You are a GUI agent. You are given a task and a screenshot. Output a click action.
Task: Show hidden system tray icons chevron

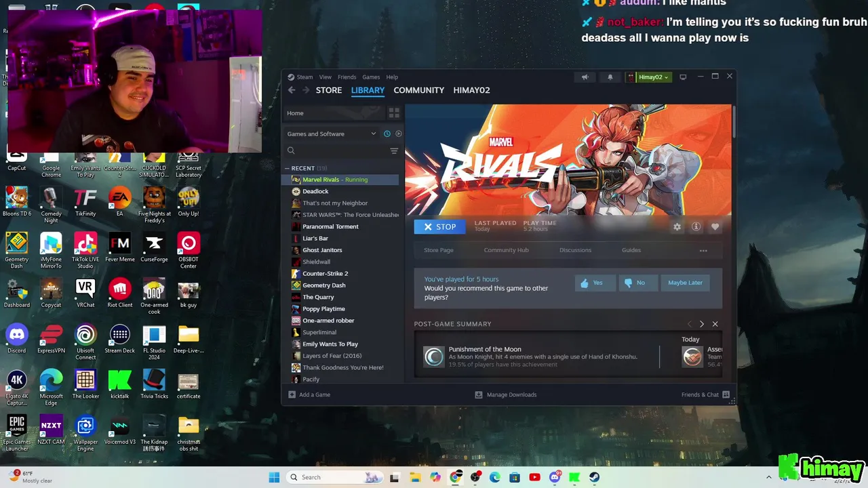pyautogui.click(x=768, y=477)
